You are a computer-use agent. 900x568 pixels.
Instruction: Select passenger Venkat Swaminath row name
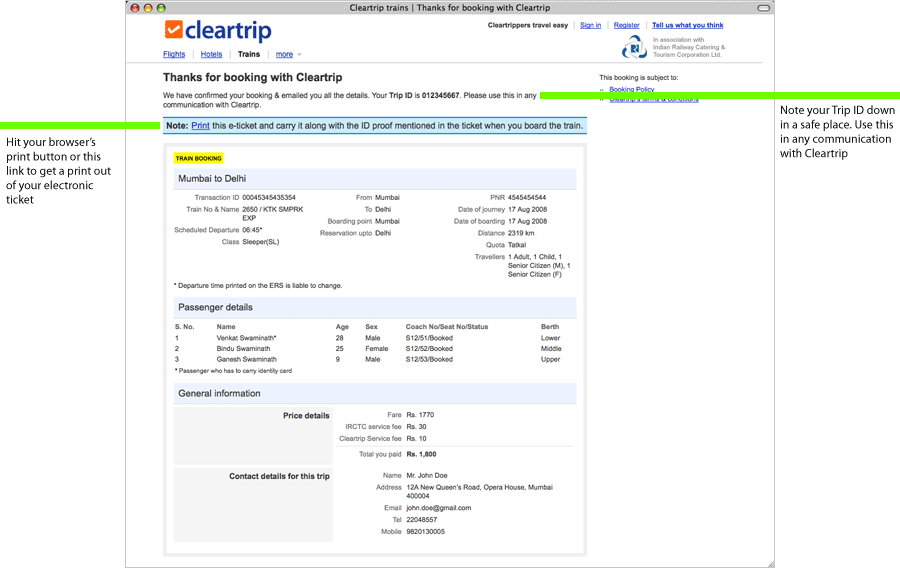coord(246,338)
